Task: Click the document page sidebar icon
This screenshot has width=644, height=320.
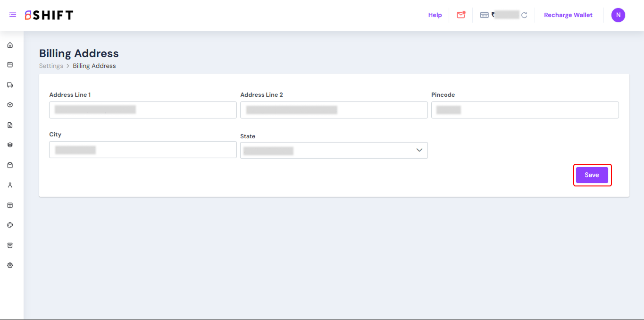Action: pos(10,125)
